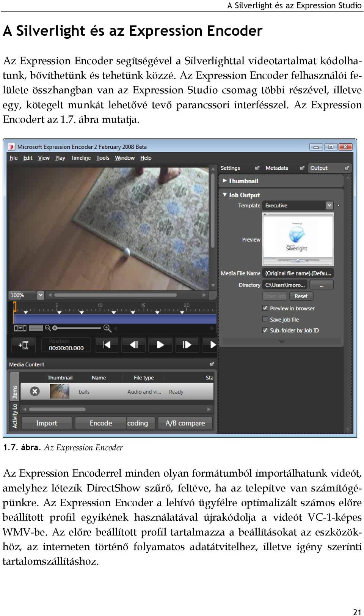
Task: Collapse the Job Output section
Action: [225, 195]
